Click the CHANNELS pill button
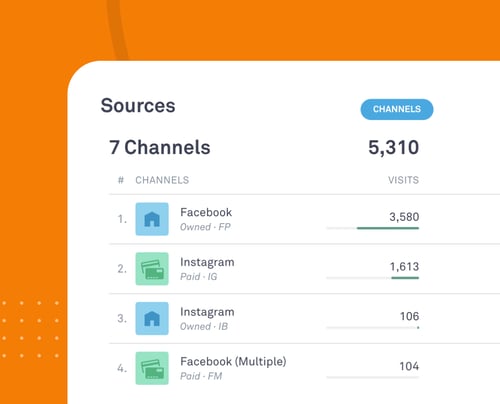This screenshot has height=404, width=500. [397, 109]
